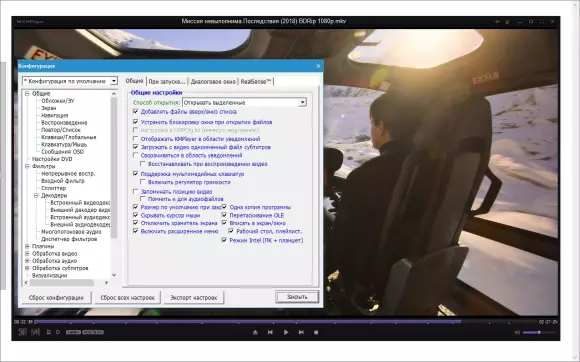This screenshot has height=362, width=580.
Task: Switch to the 'Общие' tab
Action: click(134, 81)
